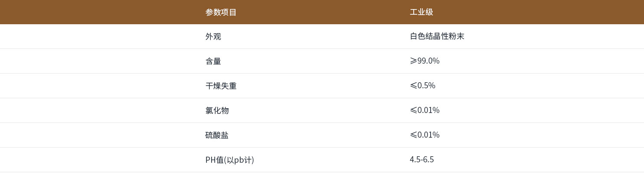This screenshot has width=644, height=174.
Task: Click the 工业级 column header
Action: pos(421,12)
